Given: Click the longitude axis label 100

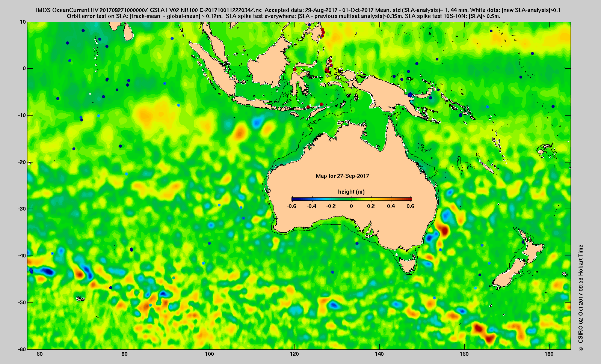Looking at the screenshot, I should [210, 354].
